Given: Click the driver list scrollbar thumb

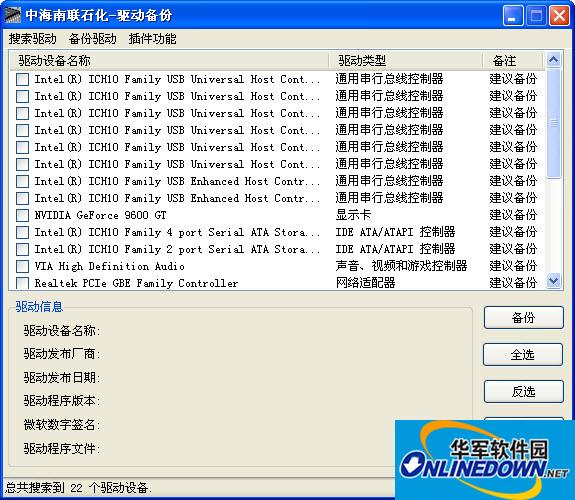Looking at the screenshot, I should coord(553,124).
